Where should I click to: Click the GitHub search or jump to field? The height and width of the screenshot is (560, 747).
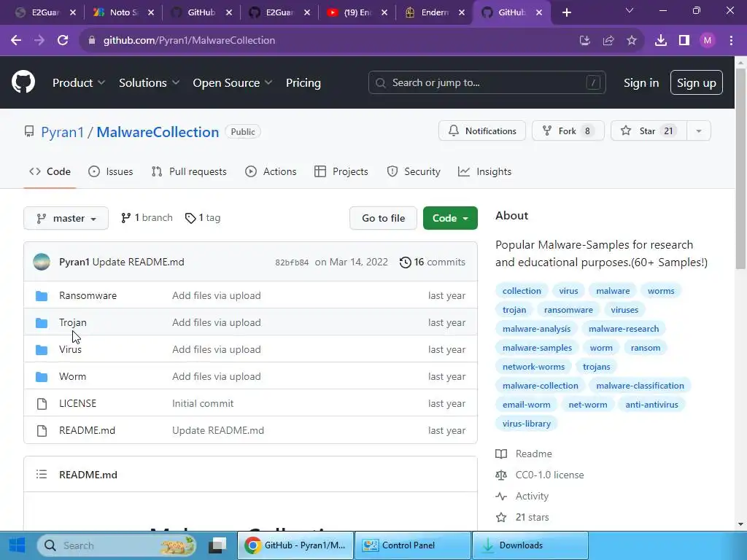(x=487, y=83)
